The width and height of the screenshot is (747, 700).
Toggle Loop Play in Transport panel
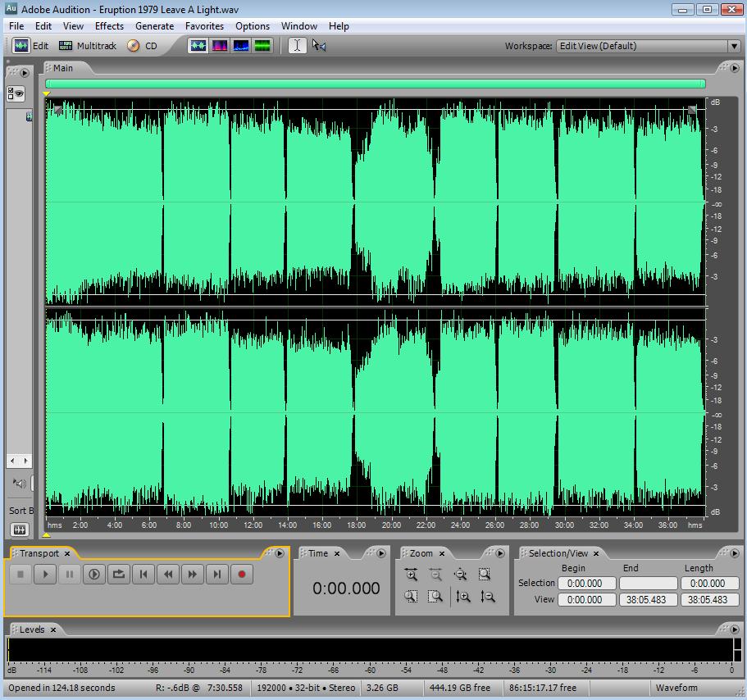tap(119, 575)
